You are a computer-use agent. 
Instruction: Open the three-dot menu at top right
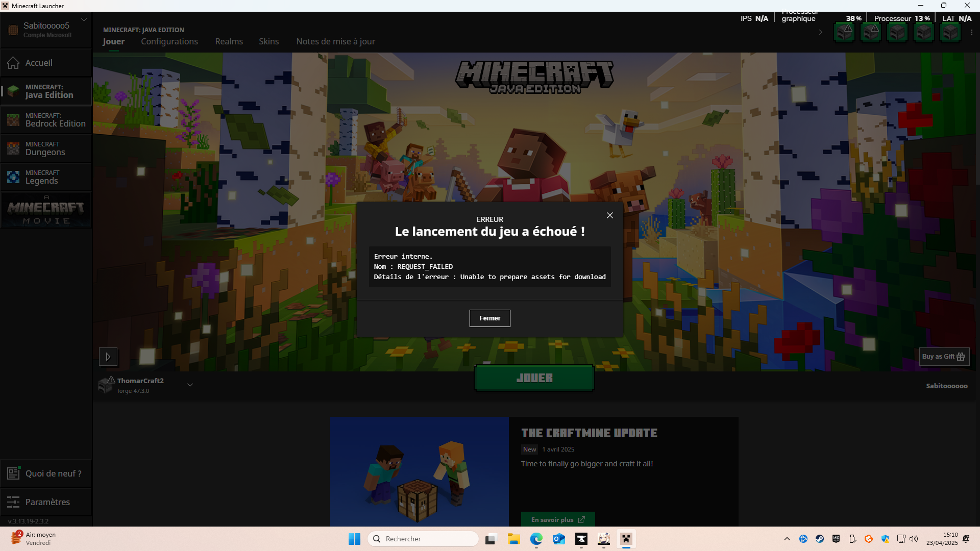pyautogui.click(x=971, y=32)
